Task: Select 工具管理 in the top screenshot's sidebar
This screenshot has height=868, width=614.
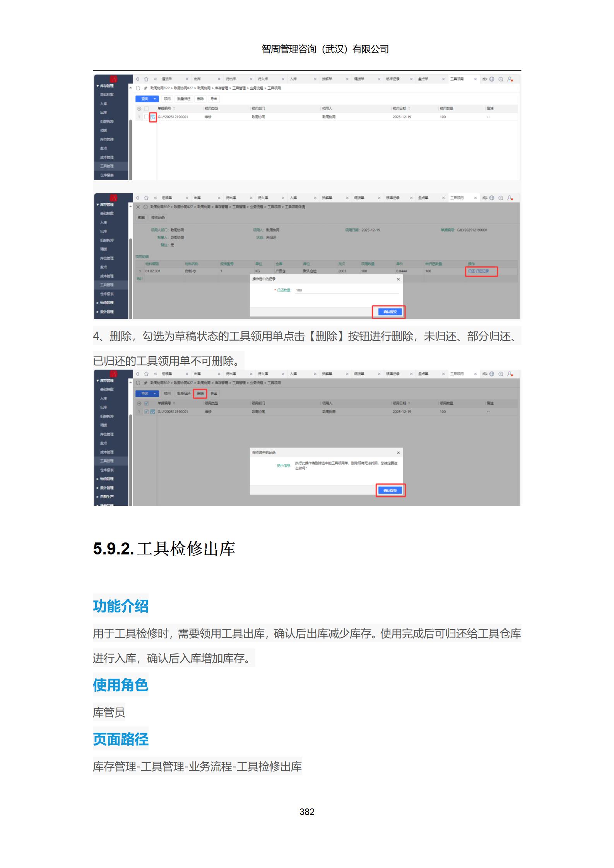Action: 107,166
